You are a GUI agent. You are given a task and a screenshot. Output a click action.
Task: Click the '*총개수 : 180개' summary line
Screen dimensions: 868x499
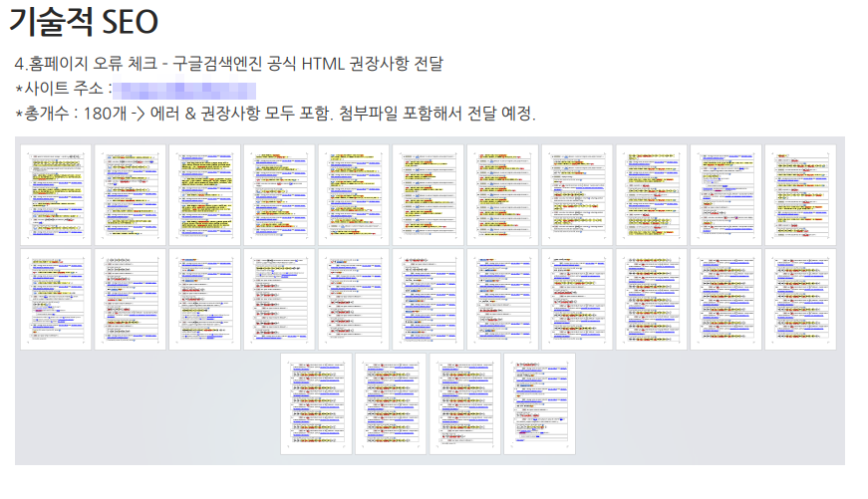click(275, 114)
